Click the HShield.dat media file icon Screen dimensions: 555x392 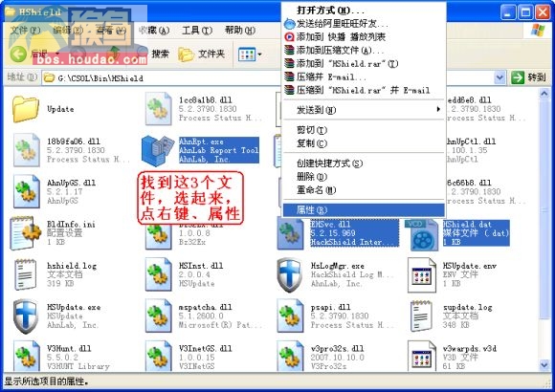tap(422, 234)
